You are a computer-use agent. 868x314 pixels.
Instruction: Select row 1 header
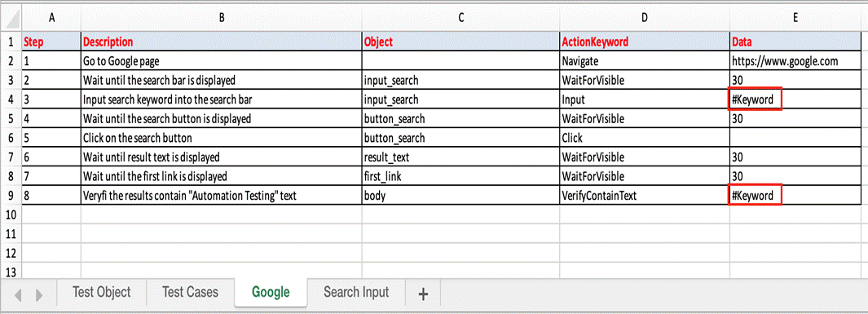[x=11, y=42]
